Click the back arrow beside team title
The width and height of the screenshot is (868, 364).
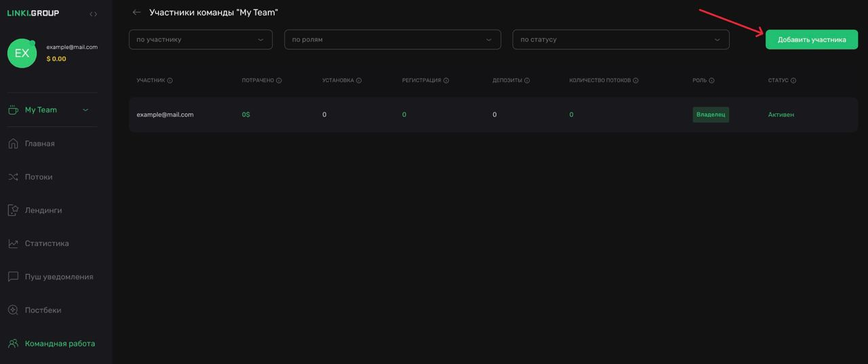(137, 12)
